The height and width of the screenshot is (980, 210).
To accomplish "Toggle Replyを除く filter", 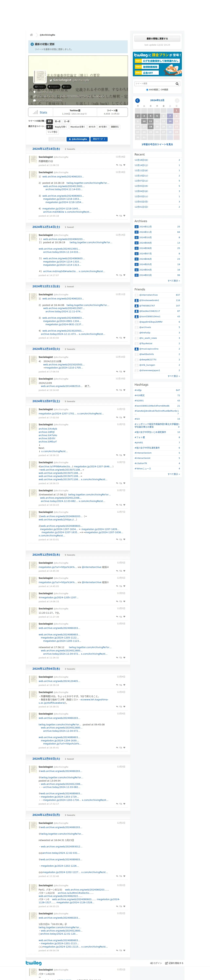I will pyautogui.click(x=61, y=127).
